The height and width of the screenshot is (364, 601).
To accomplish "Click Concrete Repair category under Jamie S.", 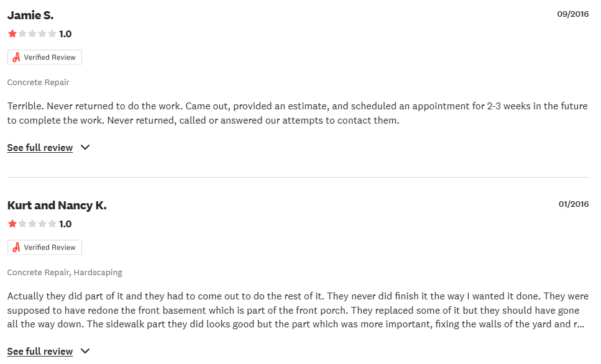I will (39, 82).
